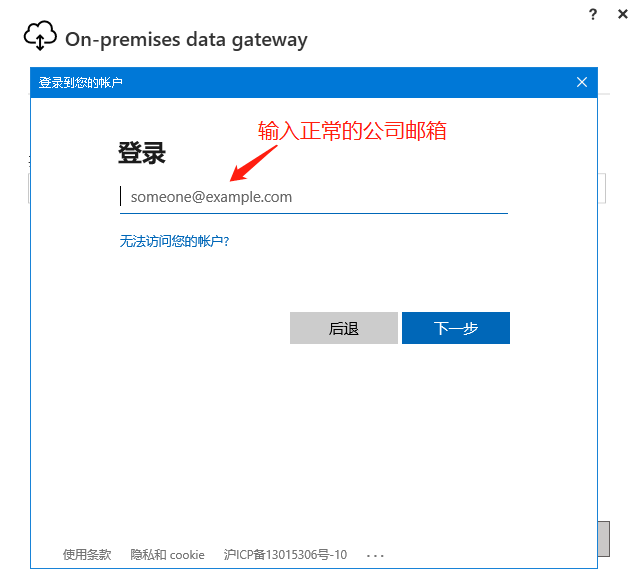Screen dimensions: 633x586
Task: Open the 隐私和 cookie link
Action: [167, 555]
